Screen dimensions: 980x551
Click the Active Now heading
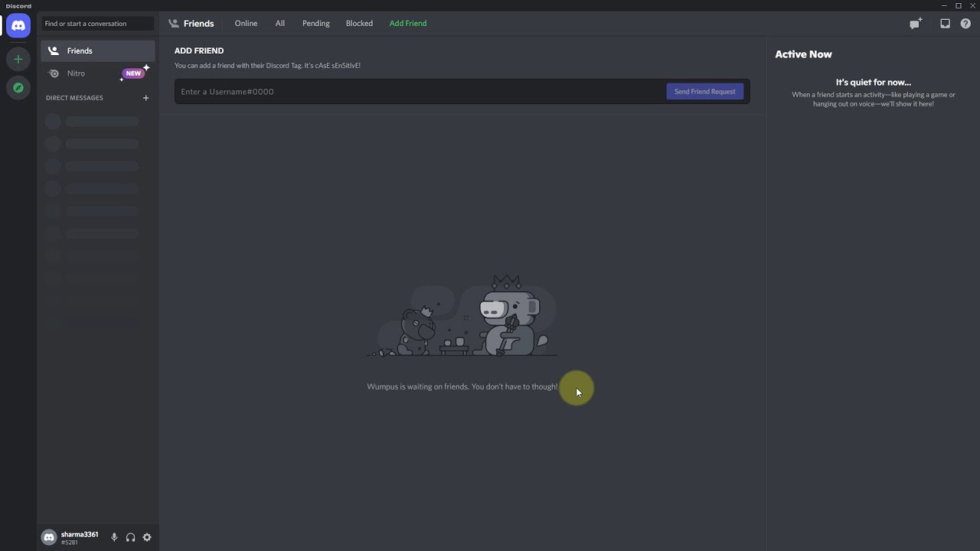[803, 54]
